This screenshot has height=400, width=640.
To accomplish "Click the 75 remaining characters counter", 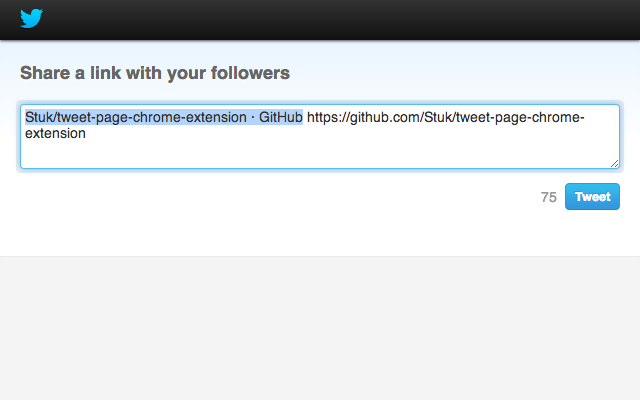I will 549,197.
